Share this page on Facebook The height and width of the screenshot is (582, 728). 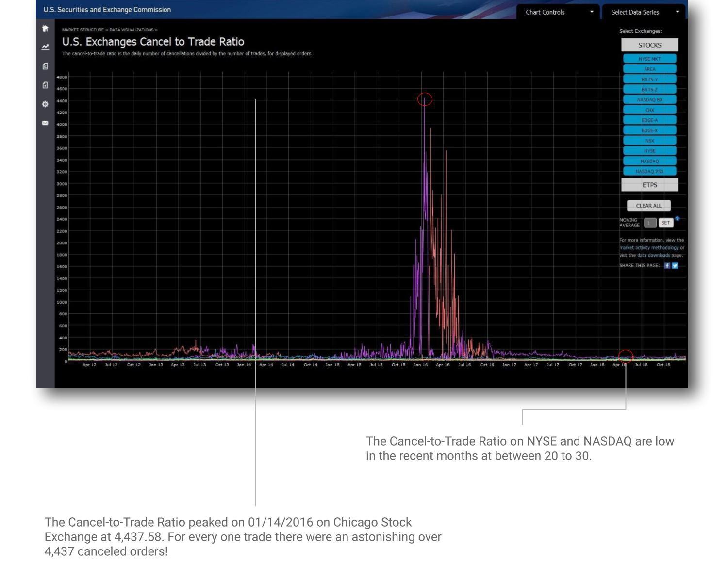(667, 266)
